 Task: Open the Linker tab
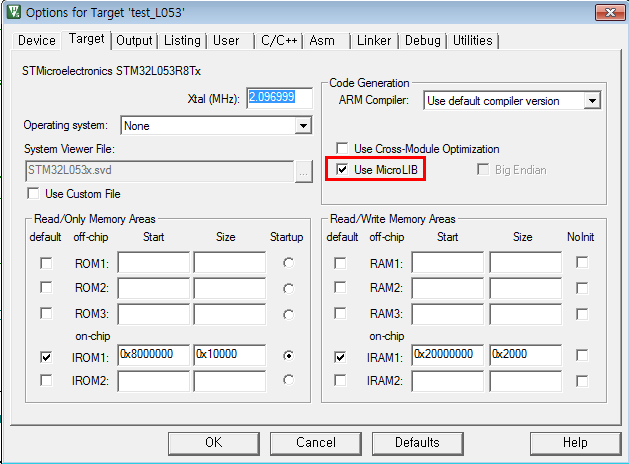click(x=374, y=41)
